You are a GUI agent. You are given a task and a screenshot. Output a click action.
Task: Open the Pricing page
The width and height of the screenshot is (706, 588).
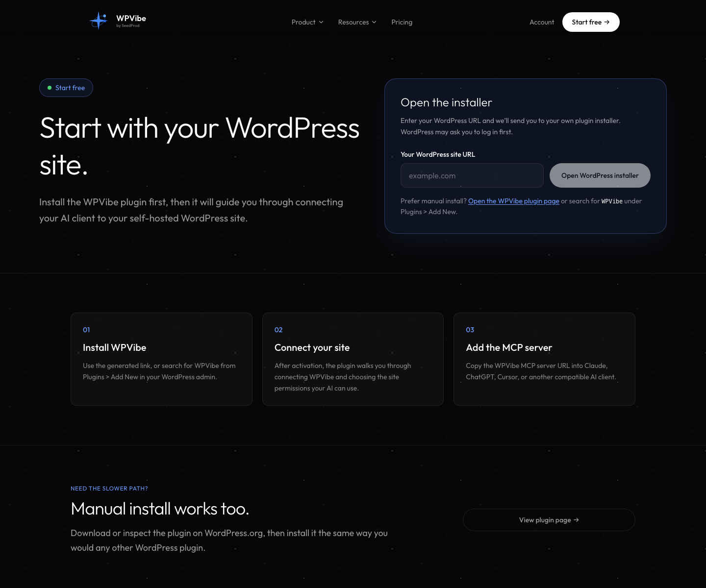402,22
